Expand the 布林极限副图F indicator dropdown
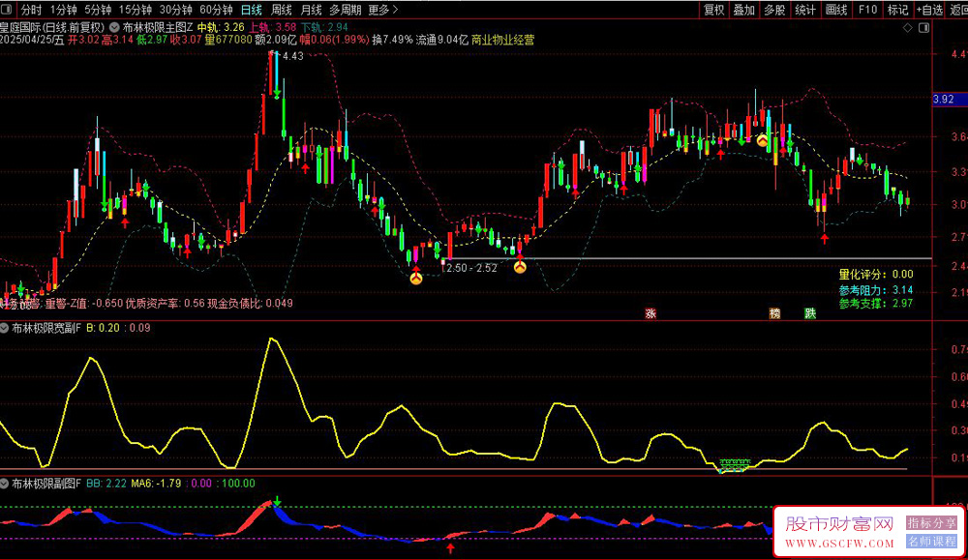 click(4, 484)
